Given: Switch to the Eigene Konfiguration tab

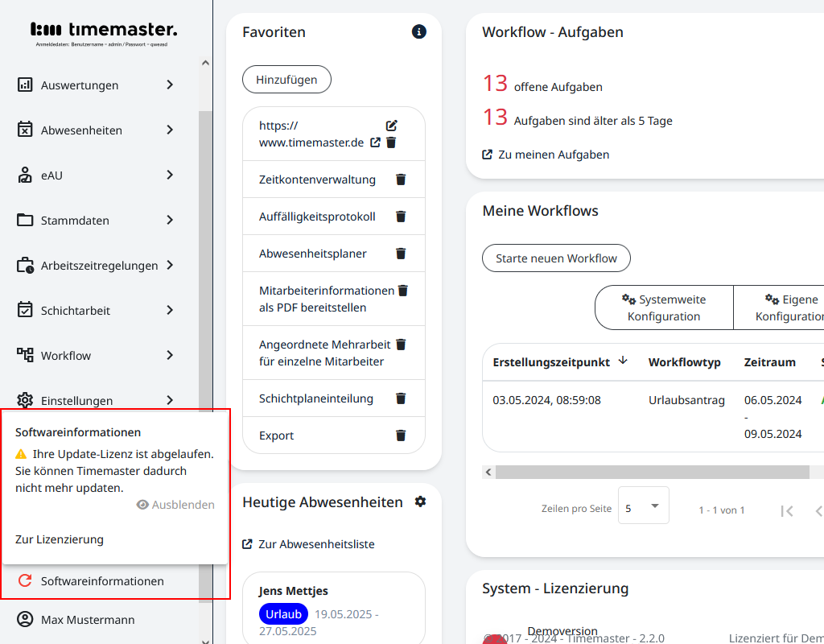Looking at the screenshot, I should (791, 308).
